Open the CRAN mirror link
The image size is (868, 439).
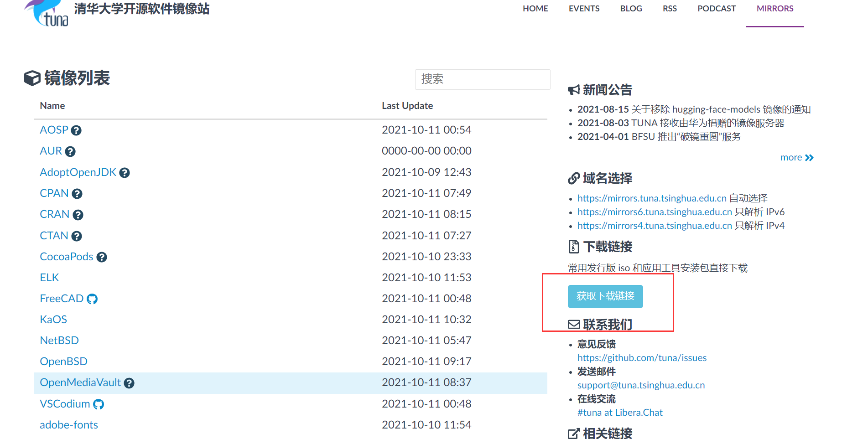click(54, 214)
